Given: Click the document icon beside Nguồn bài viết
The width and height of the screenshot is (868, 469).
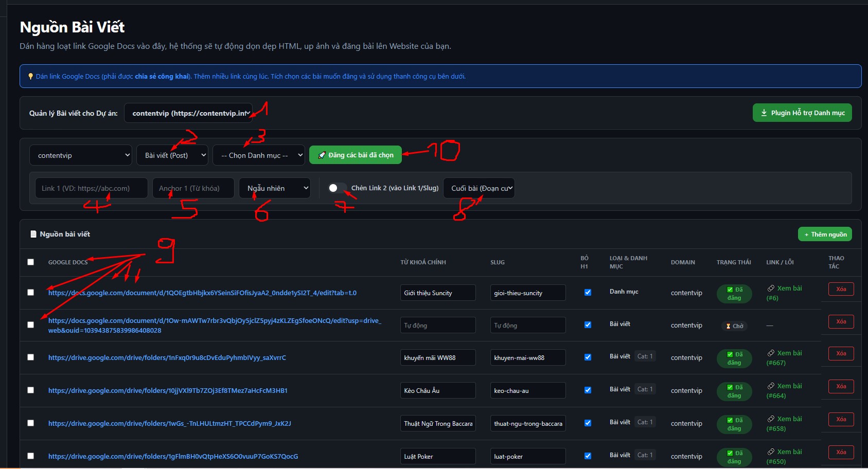Looking at the screenshot, I should click(33, 234).
